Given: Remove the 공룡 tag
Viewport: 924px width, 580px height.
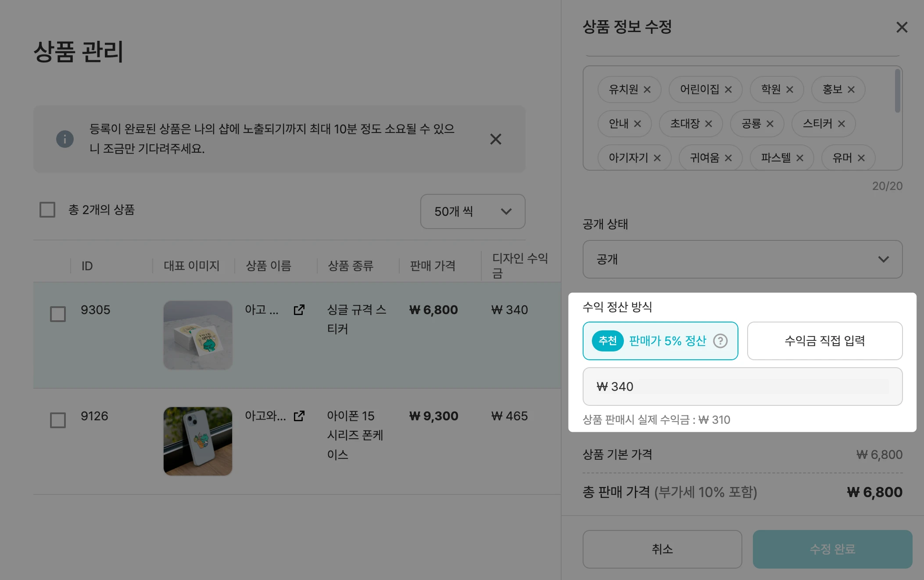Looking at the screenshot, I should tap(770, 124).
